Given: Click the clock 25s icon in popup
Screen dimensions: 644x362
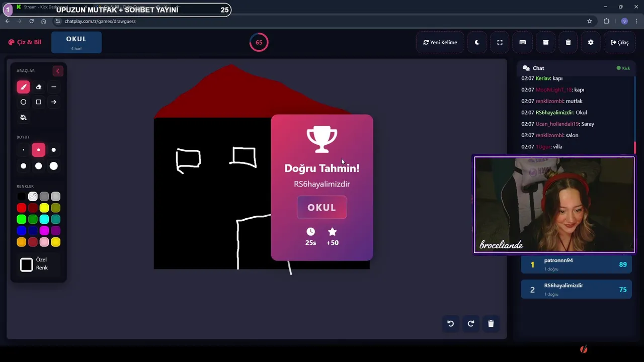Looking at the screenshot, I should tap(310, 232).
